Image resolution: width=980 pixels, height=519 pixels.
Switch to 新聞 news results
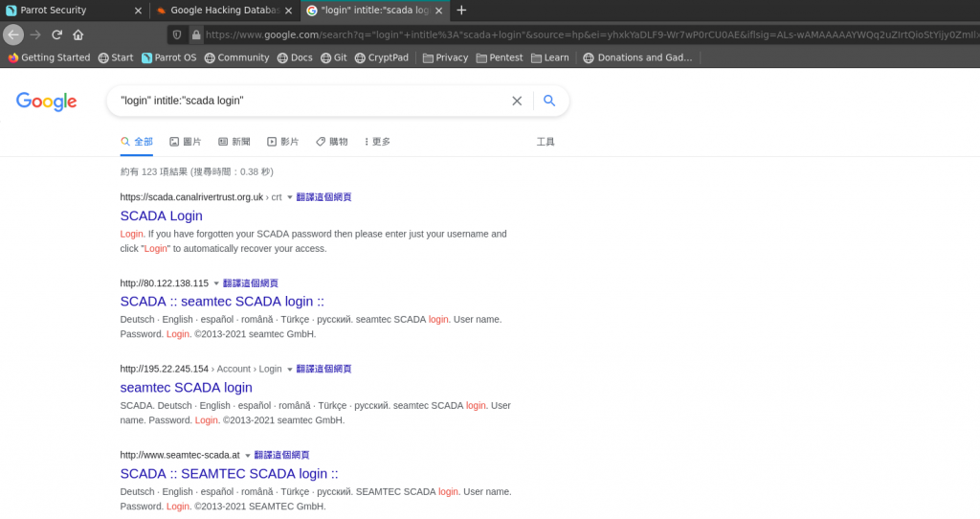pyautogui.click(x=234, y=142)
